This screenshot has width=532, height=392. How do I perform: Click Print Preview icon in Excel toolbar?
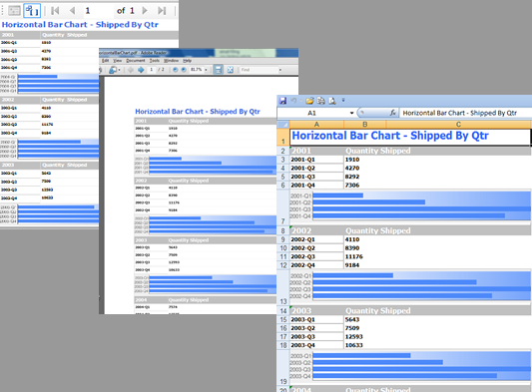(x=332, y=101)
